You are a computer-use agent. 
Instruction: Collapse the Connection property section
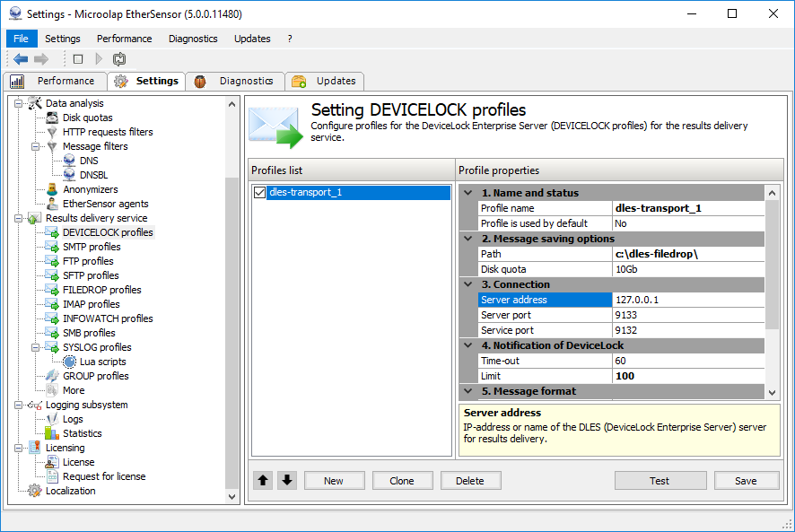pos(468,284)
